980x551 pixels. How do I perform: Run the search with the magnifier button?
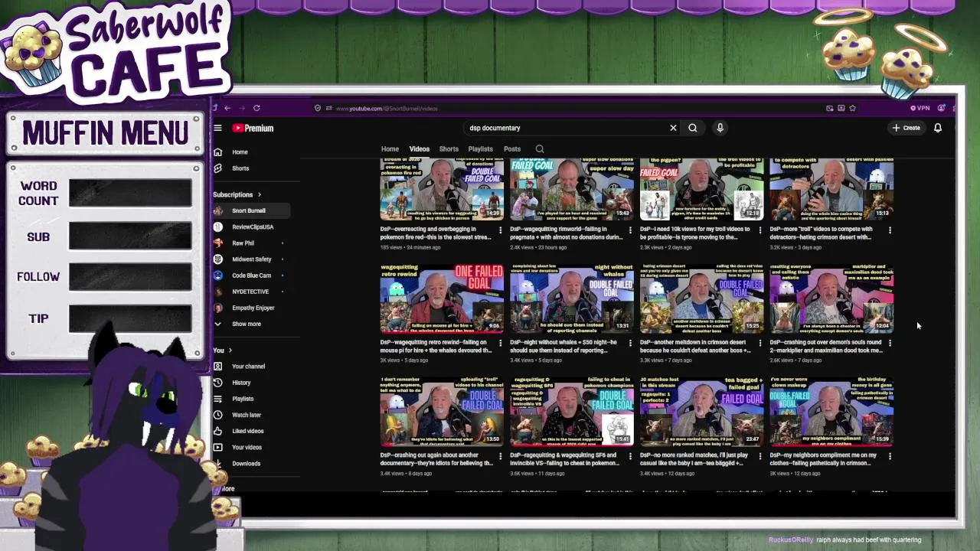pyautogui.click(x=693, y=128)
